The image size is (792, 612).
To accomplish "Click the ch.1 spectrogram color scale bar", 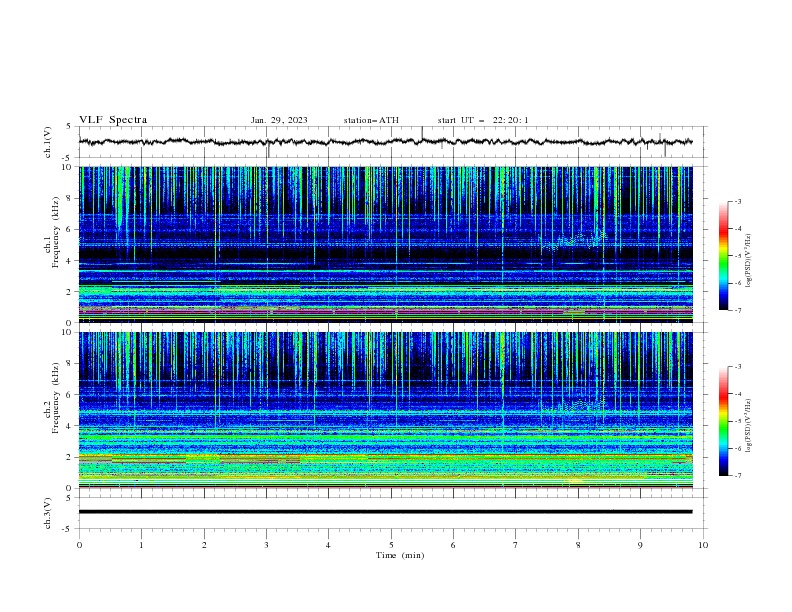I will (x=723, y=256).
